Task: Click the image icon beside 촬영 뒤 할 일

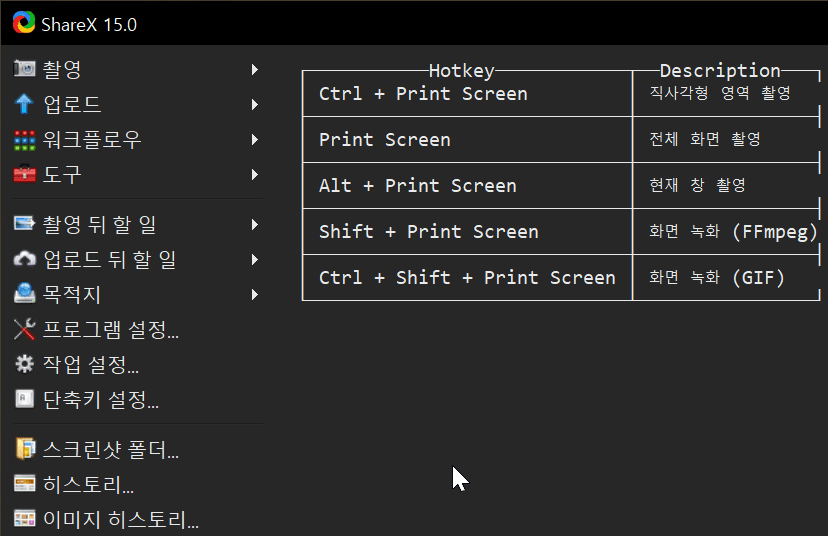Action: pos(24,223)
